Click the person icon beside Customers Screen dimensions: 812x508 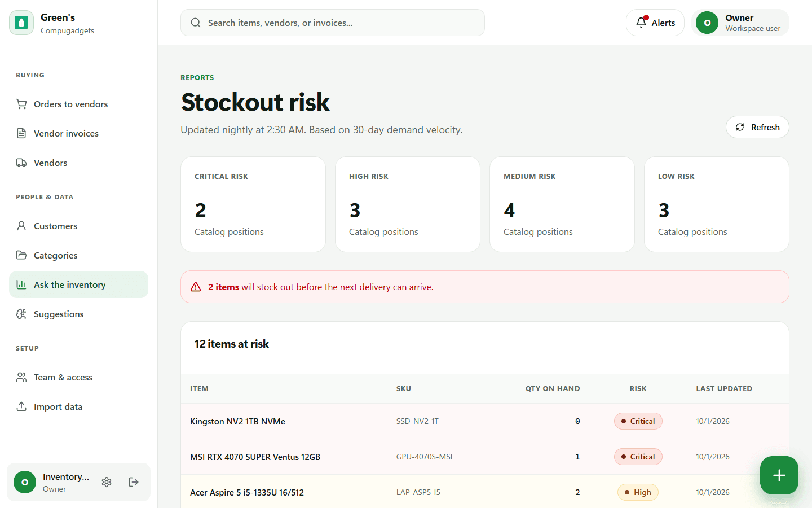pyautogui.click(x=21, y=226)
